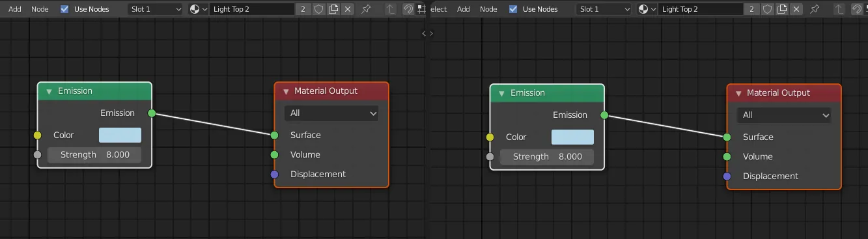Screen dimensions: 868x239
Task: Collapse Material Output node in left editor
Action: coord(285,91)
